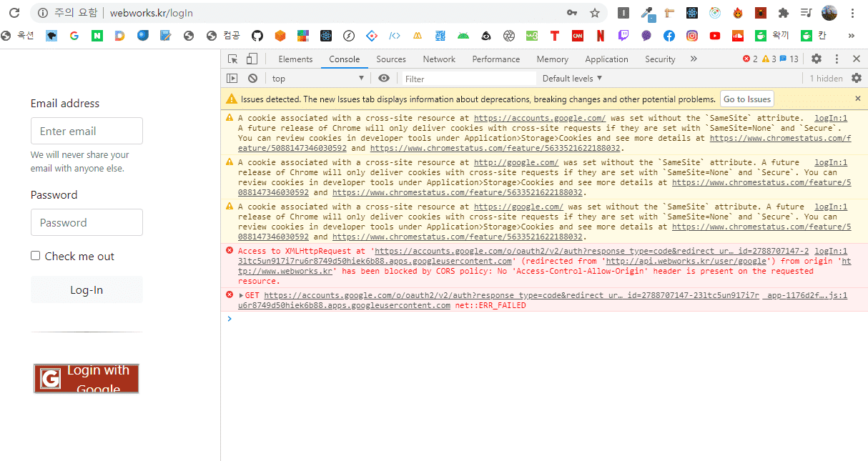
Task: Open console settings gear next to hidden count
Action: 857,79
